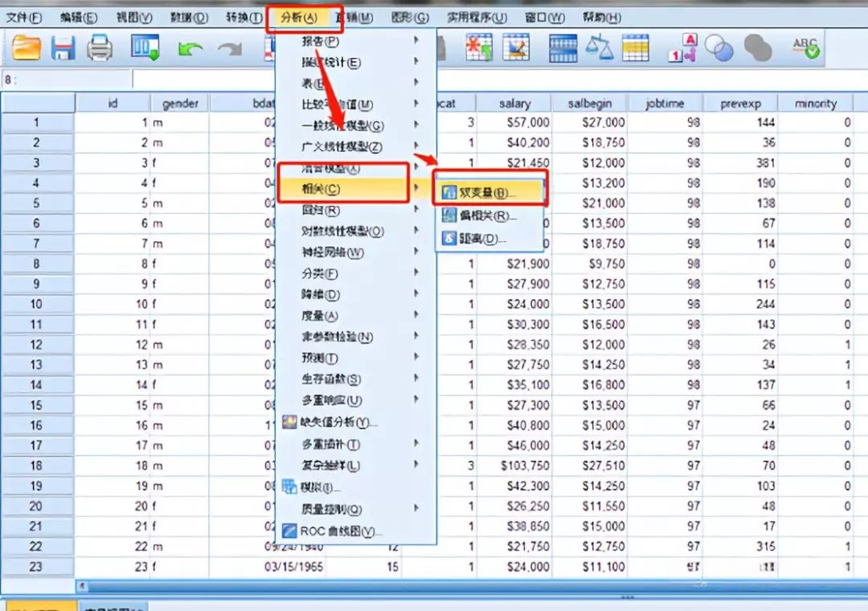Open the Recall recent dialogs icon
868x611 pixels.
pyautogui.click(x=145, y=47)
